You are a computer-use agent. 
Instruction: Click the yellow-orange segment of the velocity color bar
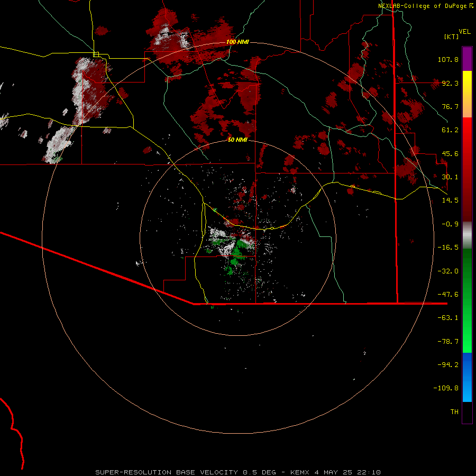467,94
